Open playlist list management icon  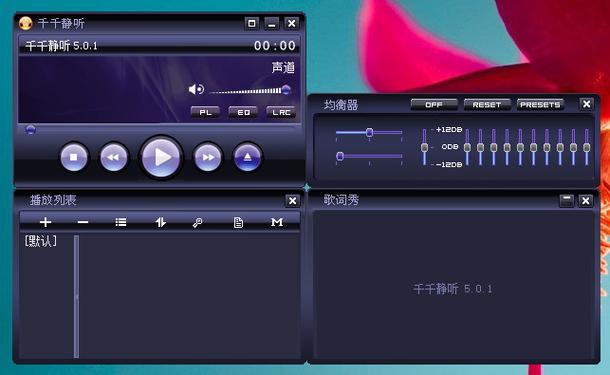pos(121,222)
